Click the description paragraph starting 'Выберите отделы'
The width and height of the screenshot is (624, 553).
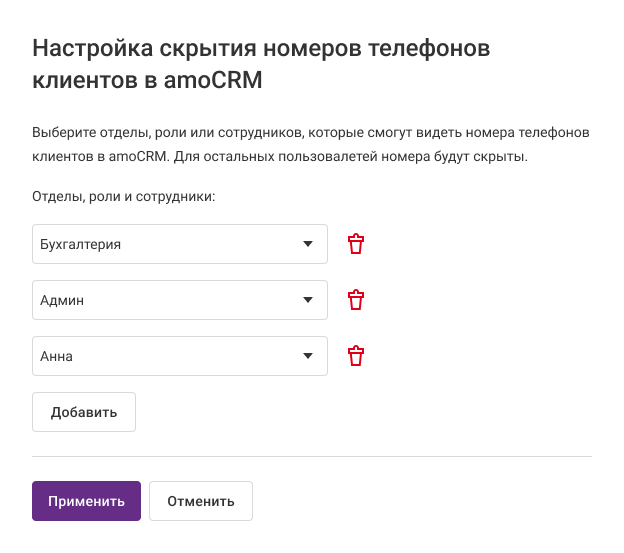(x=311, y=133)
